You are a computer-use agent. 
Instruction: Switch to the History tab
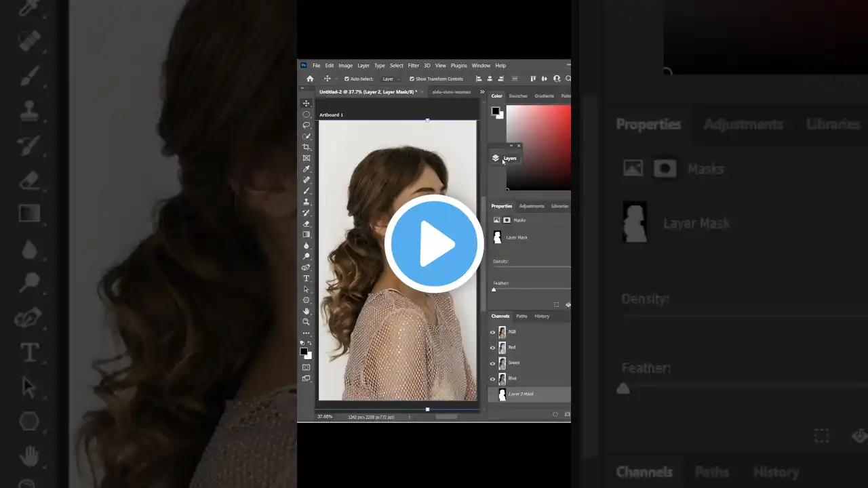click(542, 317)
